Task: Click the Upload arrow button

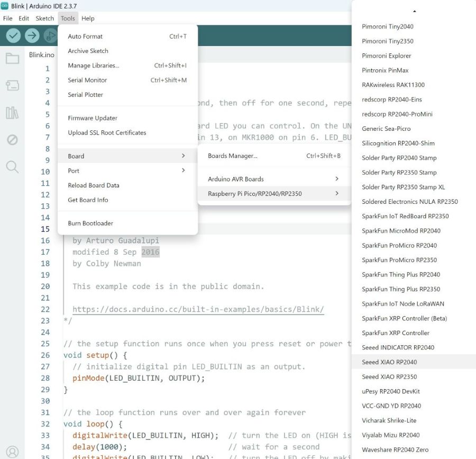Action: click(x=32, y=35)
